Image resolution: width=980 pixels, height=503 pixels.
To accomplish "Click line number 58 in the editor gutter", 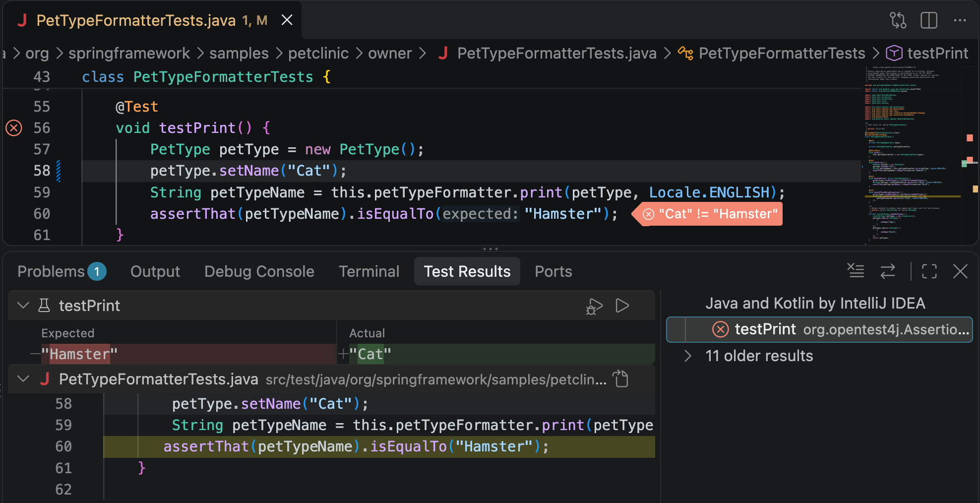I will (x=42, y=171).
